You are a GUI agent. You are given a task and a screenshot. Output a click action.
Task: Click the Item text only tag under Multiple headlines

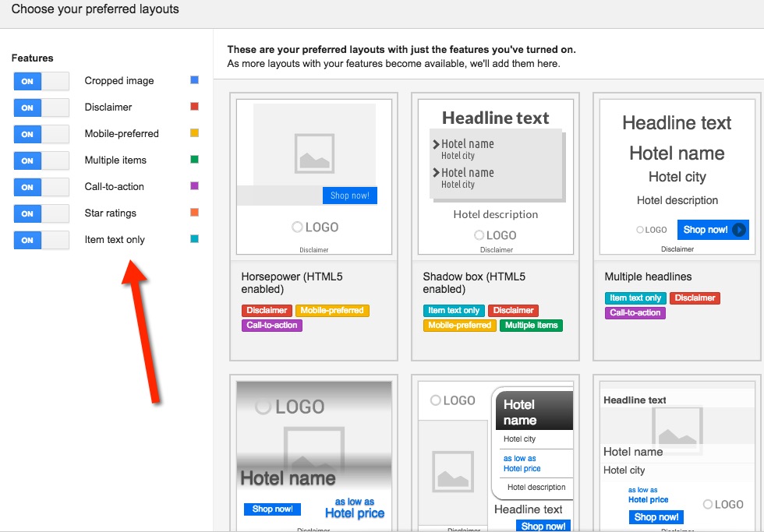tap(635, 298)
